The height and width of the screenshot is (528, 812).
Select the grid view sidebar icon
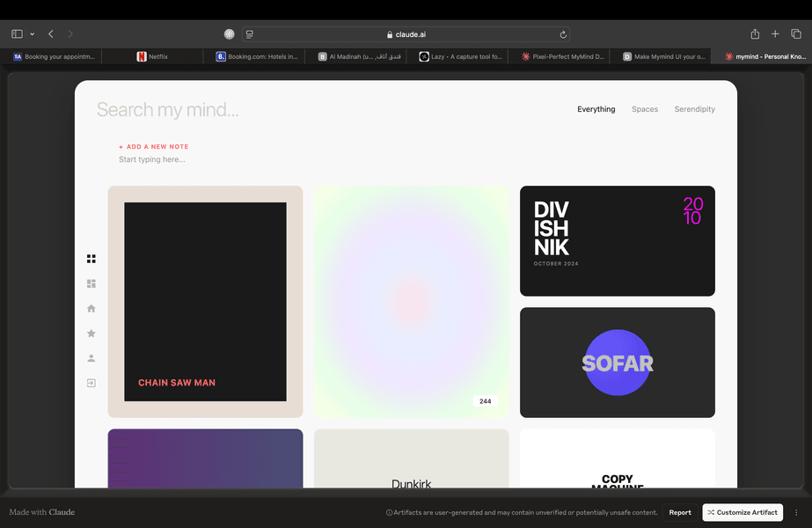tap(91, 259)
